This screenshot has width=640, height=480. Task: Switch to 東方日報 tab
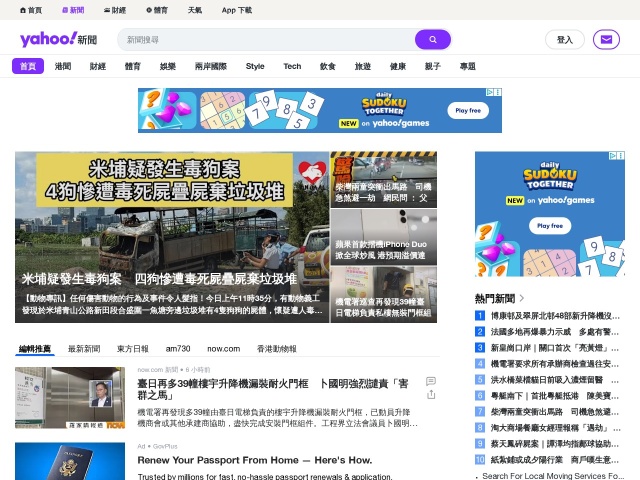click(133, 349)
